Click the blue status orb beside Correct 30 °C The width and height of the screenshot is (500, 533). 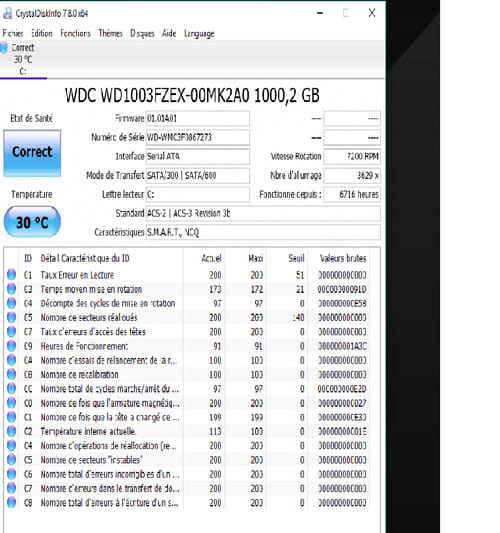tap(3, 48)
